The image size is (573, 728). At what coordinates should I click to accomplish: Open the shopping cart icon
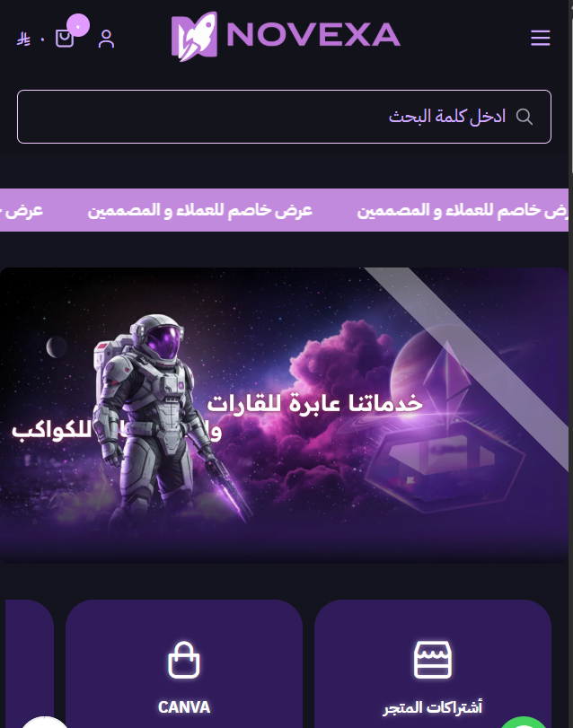(65, 39)
